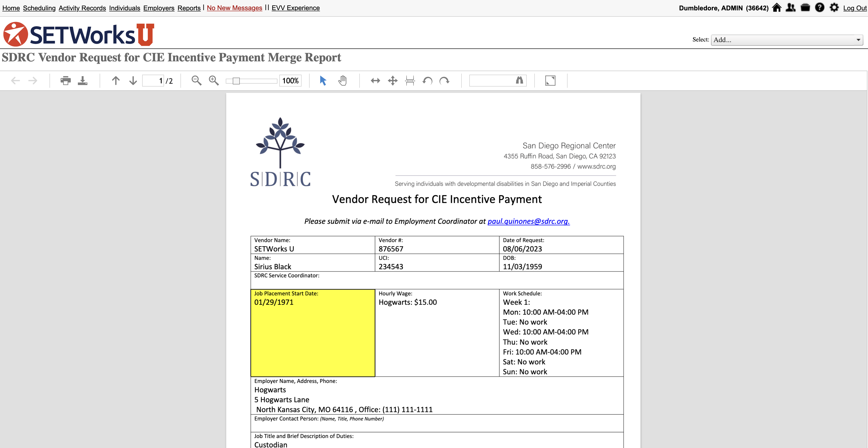Click the page number input field
The width and height of the screenshot is (868, 448).
[x=153, y=81]
